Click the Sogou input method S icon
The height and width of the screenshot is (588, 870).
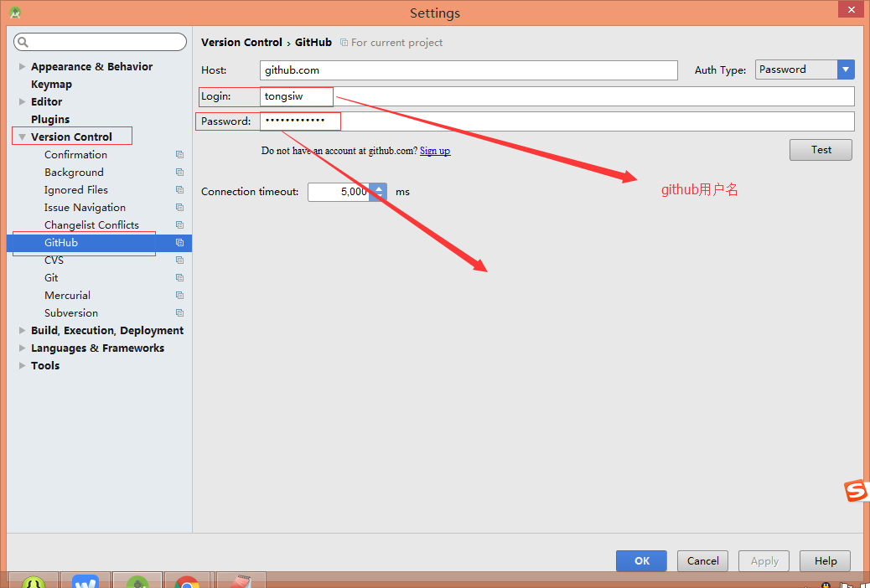tap(856, 491)
